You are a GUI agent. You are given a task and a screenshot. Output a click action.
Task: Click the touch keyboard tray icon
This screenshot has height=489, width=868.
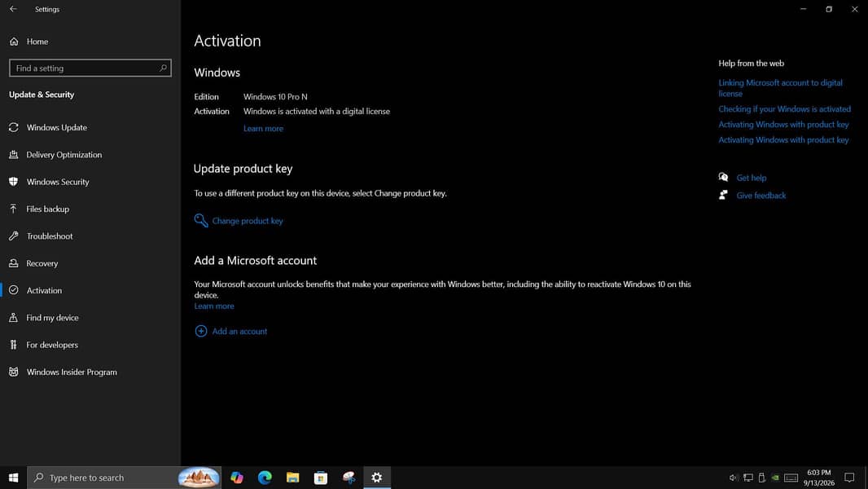point(791,478)
